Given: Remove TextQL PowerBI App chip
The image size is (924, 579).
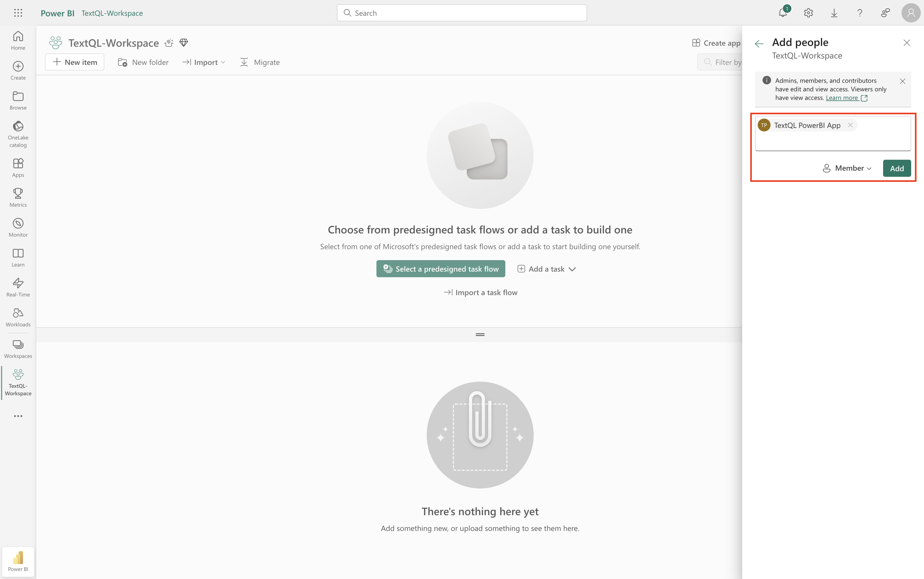Looking at the screenshot, I should (850, 125).
